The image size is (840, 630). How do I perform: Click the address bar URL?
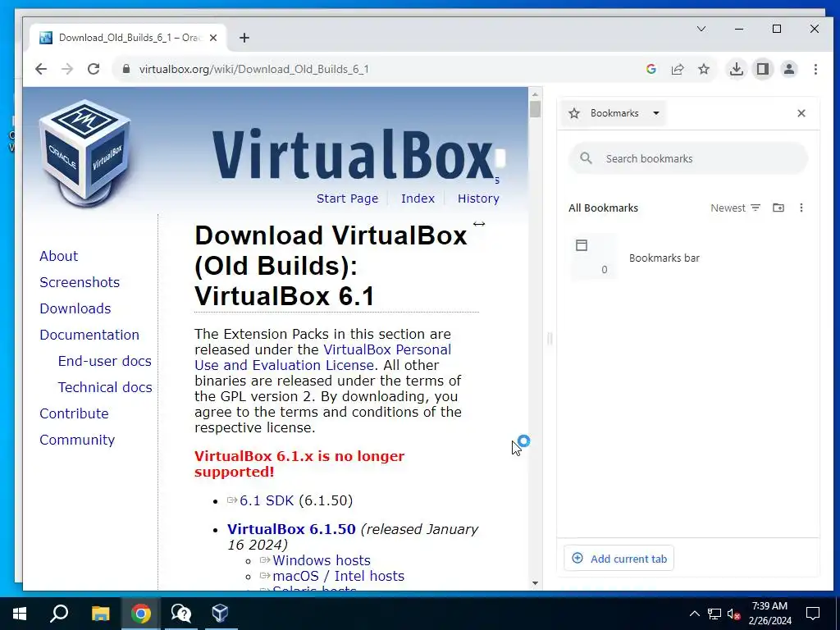tap(254, 69)
